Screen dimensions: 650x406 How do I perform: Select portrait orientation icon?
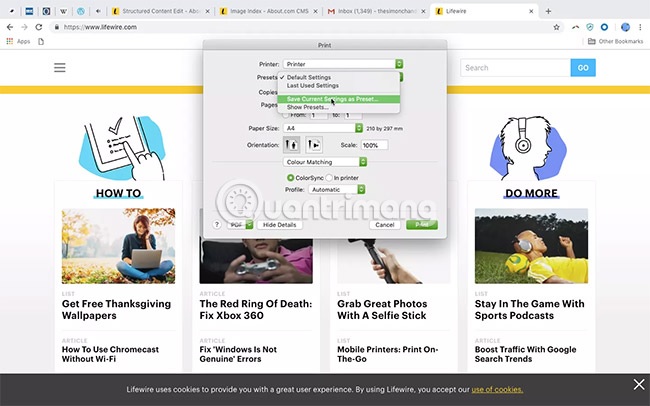point(291,145)
